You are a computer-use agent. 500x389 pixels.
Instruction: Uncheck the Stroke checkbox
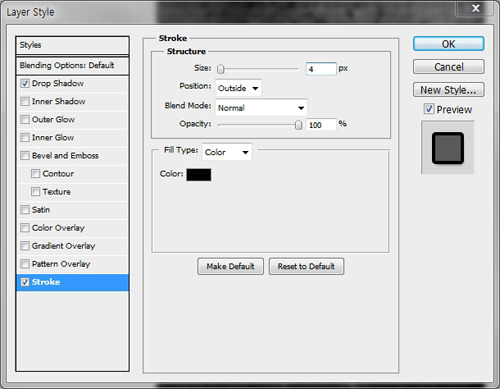point(25,282)
